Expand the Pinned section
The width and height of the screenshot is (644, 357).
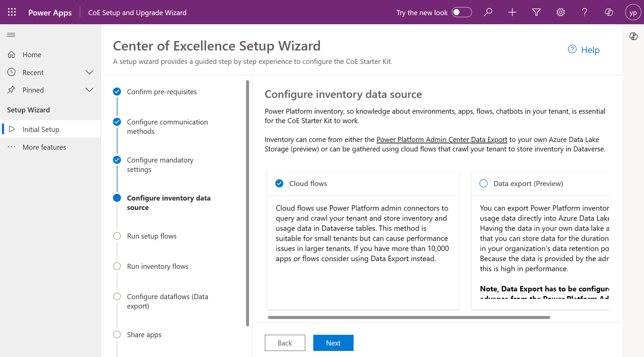[x=89, y=90]
